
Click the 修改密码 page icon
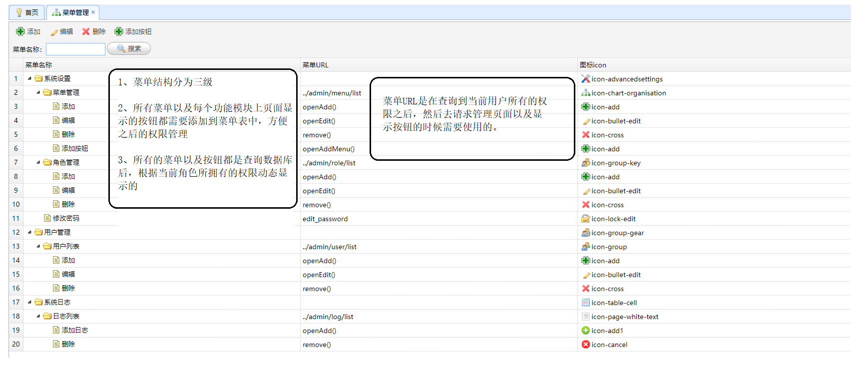tap(47, 218)
